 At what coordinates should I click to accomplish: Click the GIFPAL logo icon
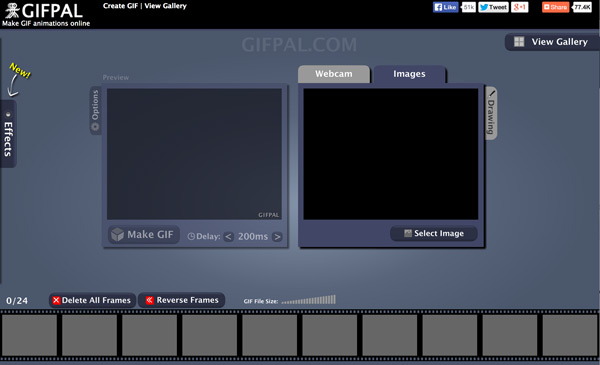[12, 11]
